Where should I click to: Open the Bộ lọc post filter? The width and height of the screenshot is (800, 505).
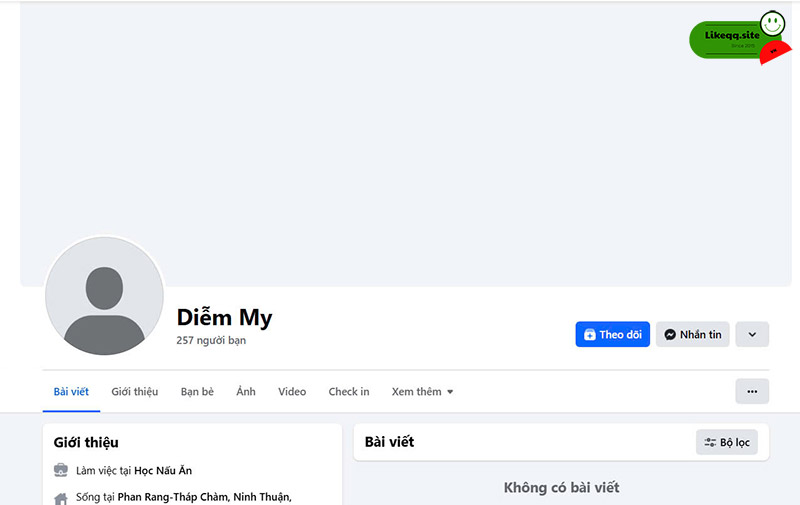point(727,442)
